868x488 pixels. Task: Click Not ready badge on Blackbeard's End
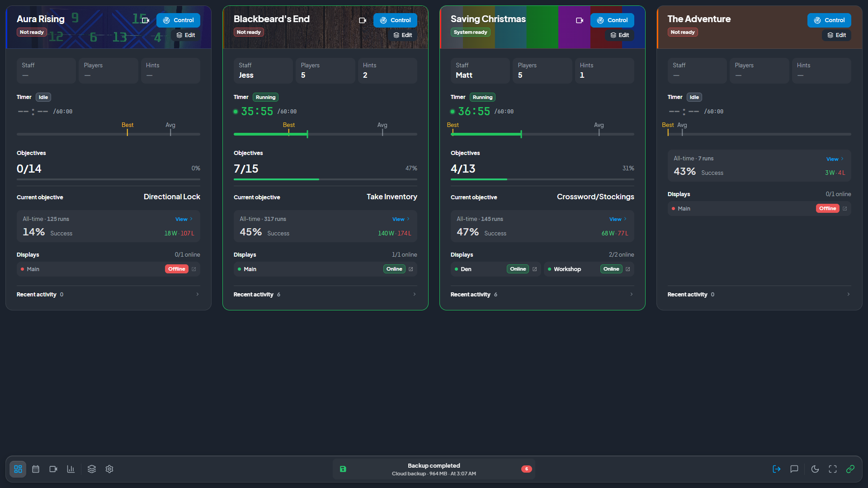[249, 33]
